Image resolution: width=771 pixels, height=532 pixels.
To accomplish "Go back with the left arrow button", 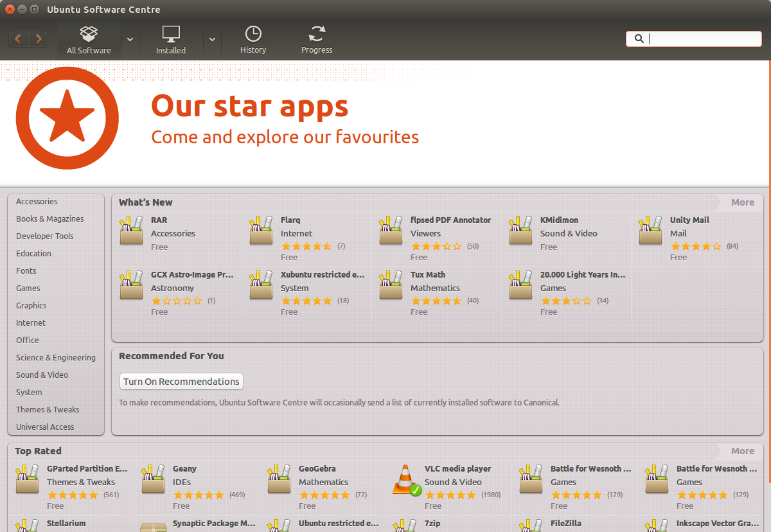I will click(19, 39).
